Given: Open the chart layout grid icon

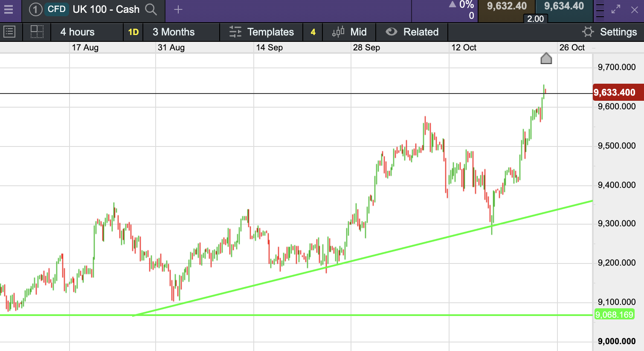Looking at the screenshot, I should coord(37,32).
